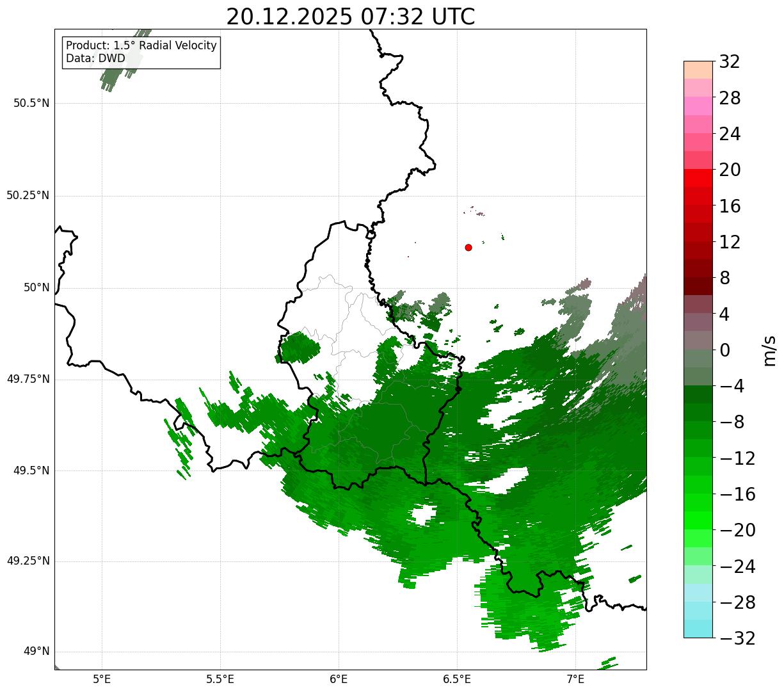
Task: Click the red radar site marker
Action: pyautogui.click(x=468, y=247)
